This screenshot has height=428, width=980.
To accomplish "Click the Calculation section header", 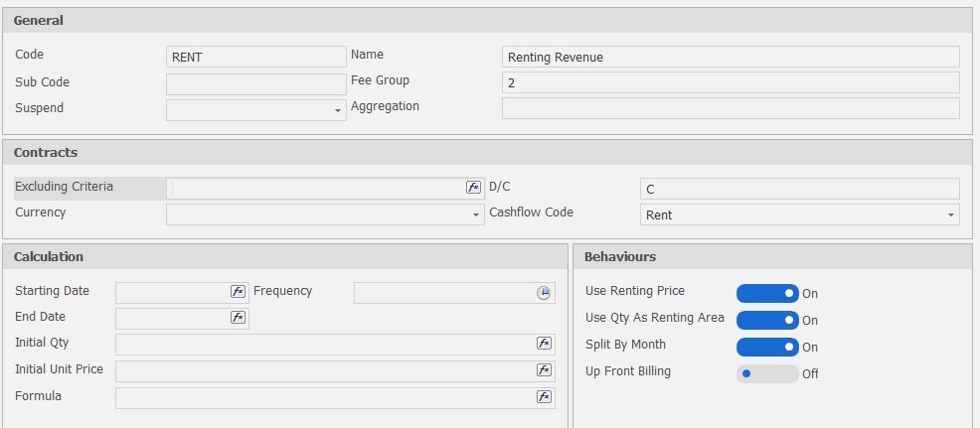I will click(x=285, y=257).
